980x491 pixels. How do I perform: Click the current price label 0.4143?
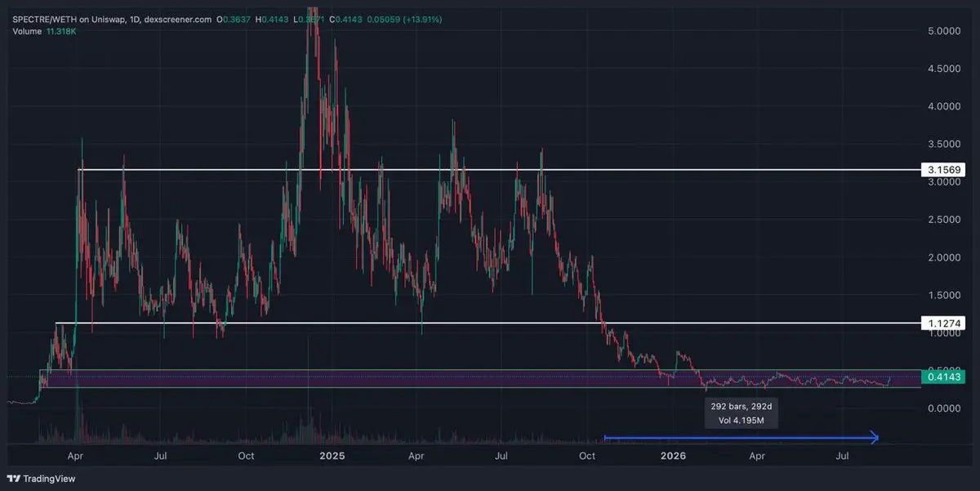(x=942, y=377)
